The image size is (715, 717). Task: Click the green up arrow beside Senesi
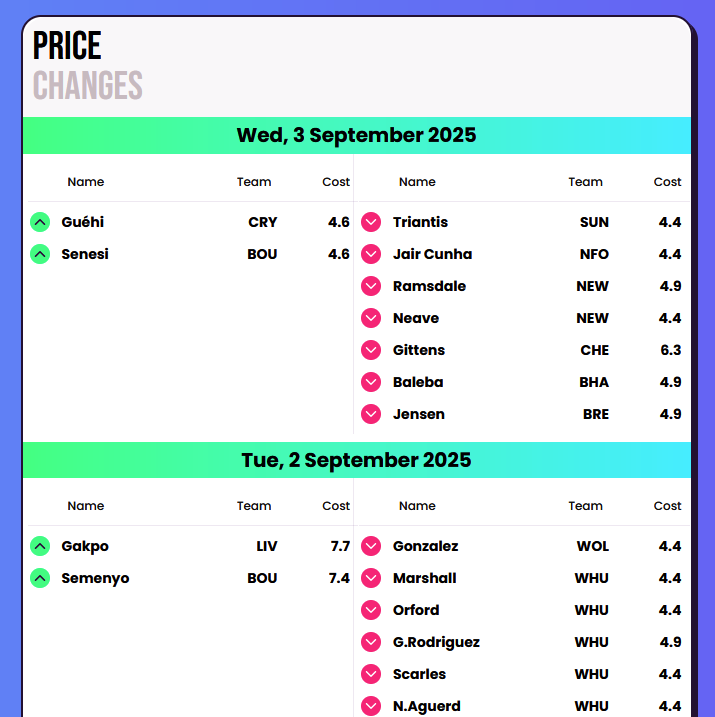pyautogui.click(x=40, y=254)
